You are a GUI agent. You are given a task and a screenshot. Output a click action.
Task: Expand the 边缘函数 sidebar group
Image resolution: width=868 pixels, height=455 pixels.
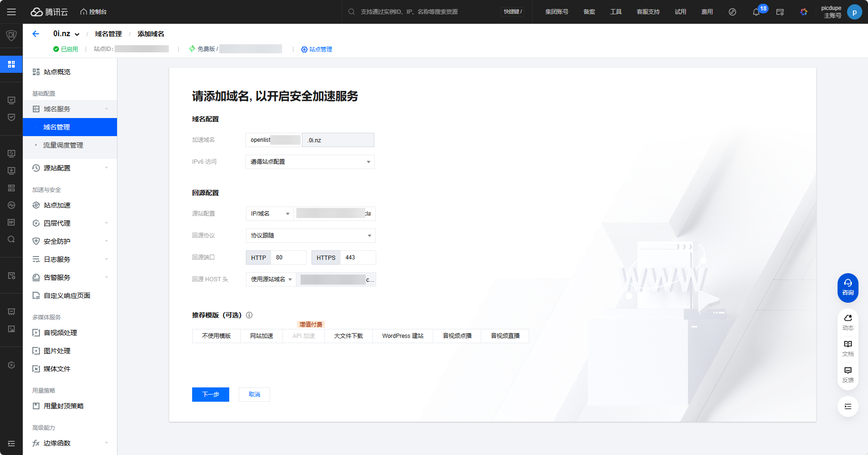(70, 443)
